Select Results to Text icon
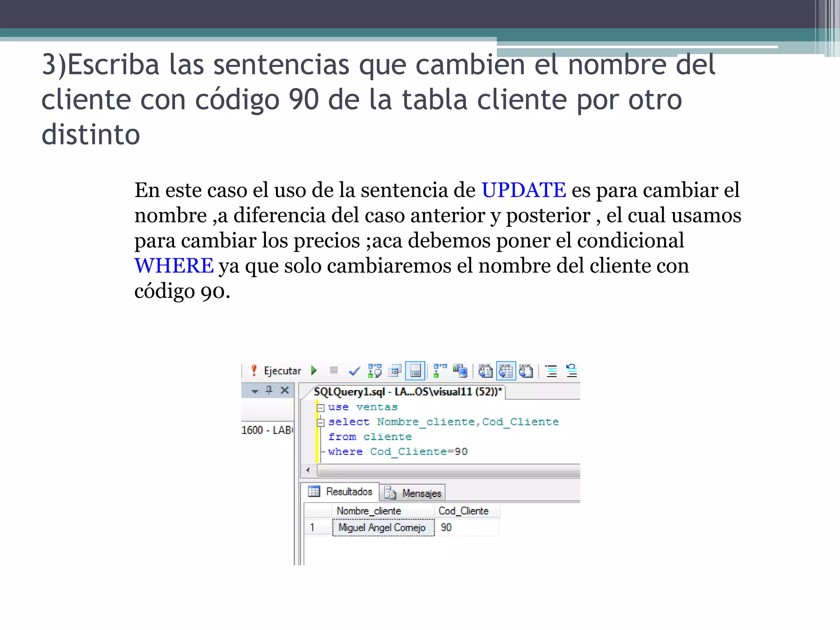840x630 pixels. (485, 371)
